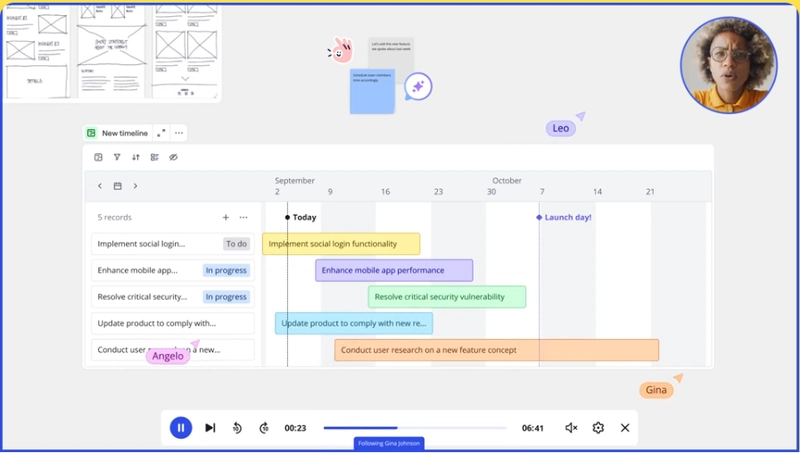The width and height of the screenshot is (800, 453).
Task: Open records list options ellipsis
Action: click(243, 217)
